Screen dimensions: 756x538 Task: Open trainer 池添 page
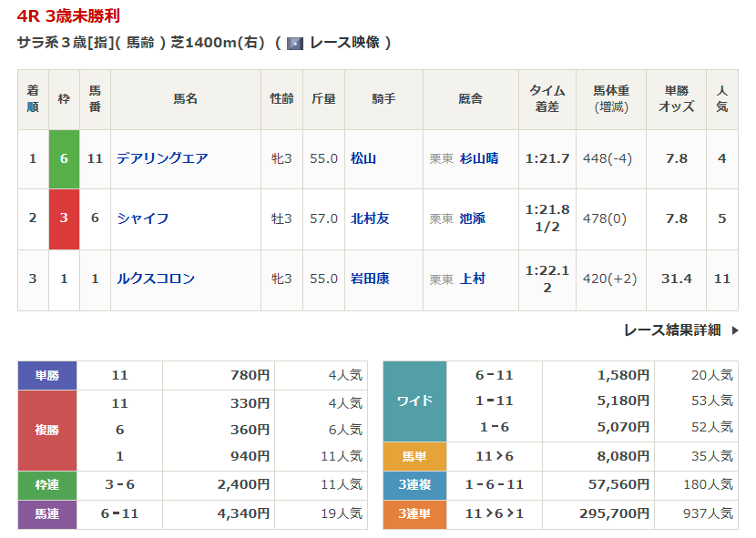473,218
